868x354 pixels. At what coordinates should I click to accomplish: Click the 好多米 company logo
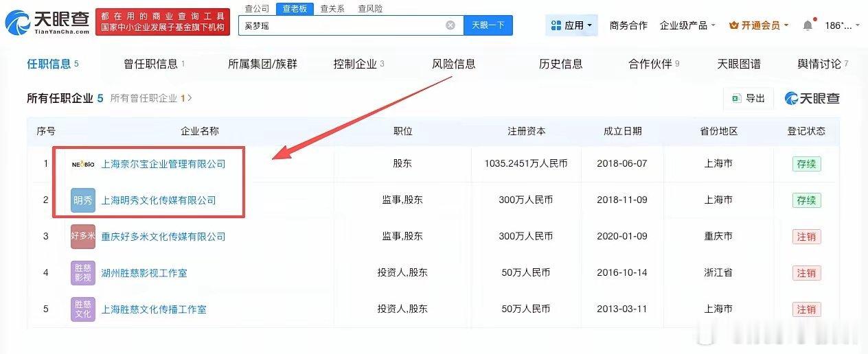pos(83,237)
